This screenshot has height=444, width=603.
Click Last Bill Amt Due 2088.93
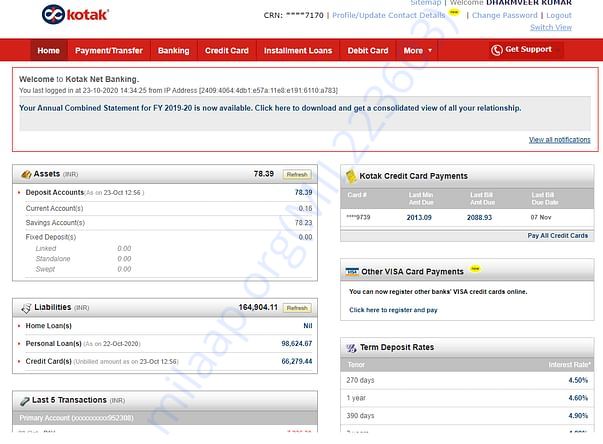tap(479, 218)
